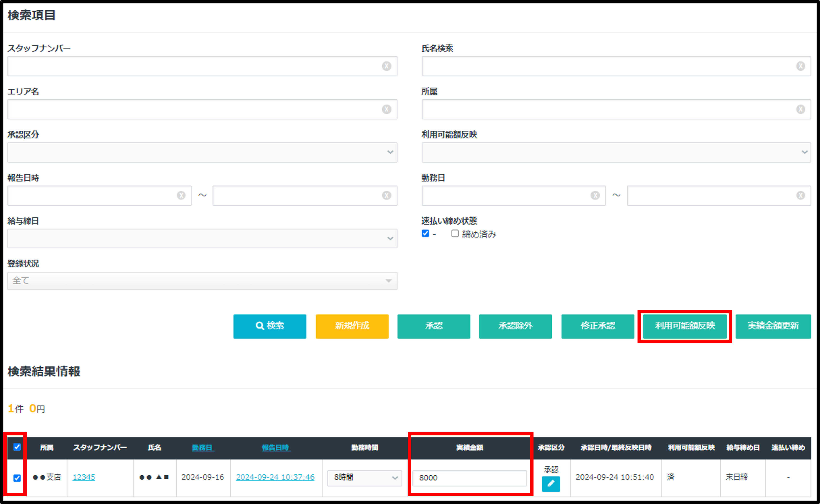The width and height of the screenshot is (820, 504).
Task: Click X icon in エリア名 field
Action: 386,109
